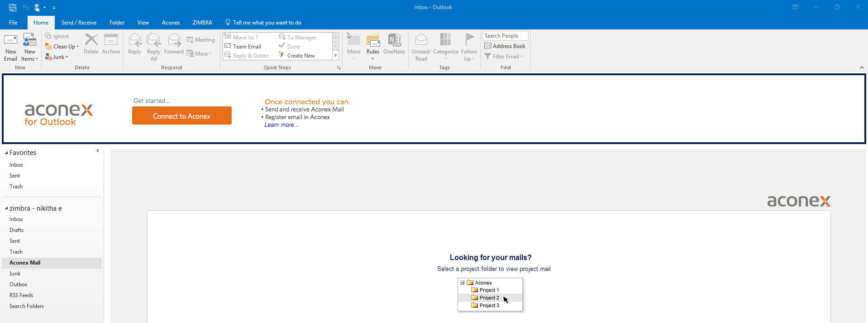Open the File tab
The width and height of the screenshot is (868, 323).
pyautogui.click(x=13, y=23)
